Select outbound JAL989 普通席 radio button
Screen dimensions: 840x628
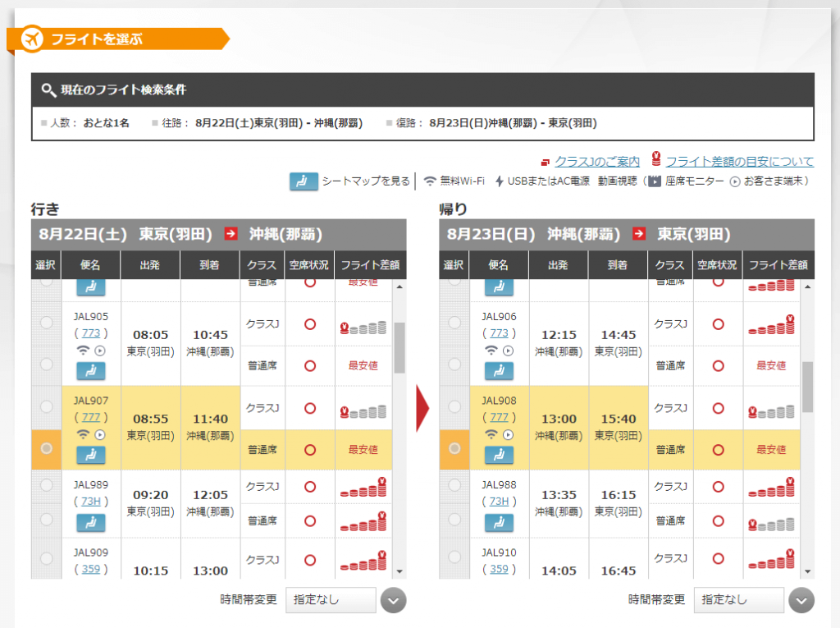pos(47,519)
